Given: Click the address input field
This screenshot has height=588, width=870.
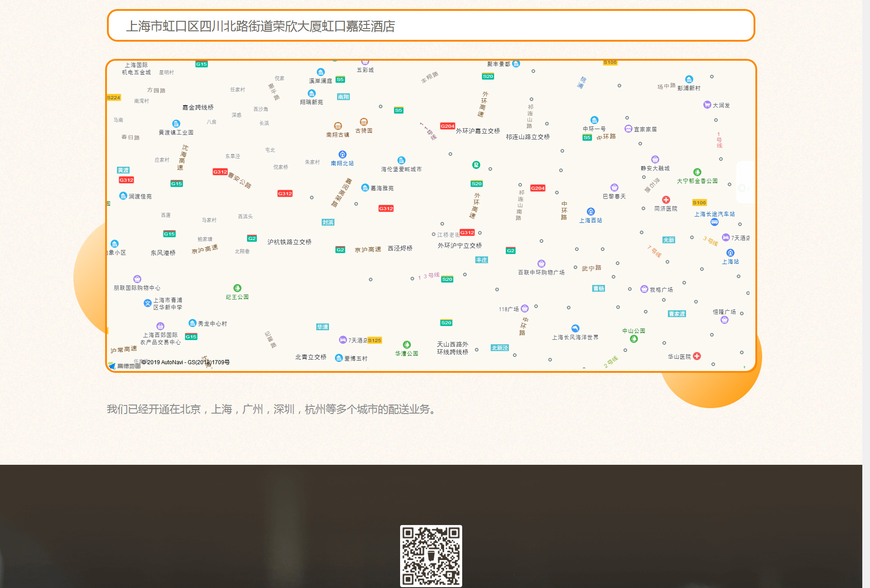Looking at the screenshot, I should (430, 26).
